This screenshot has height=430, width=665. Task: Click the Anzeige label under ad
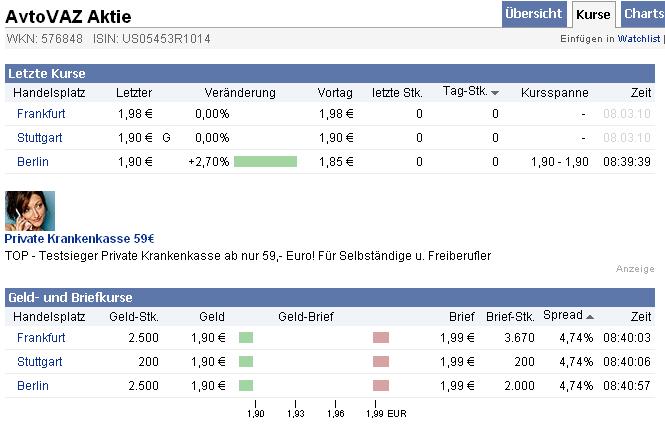pyautogui.click(x=635, y=269)
